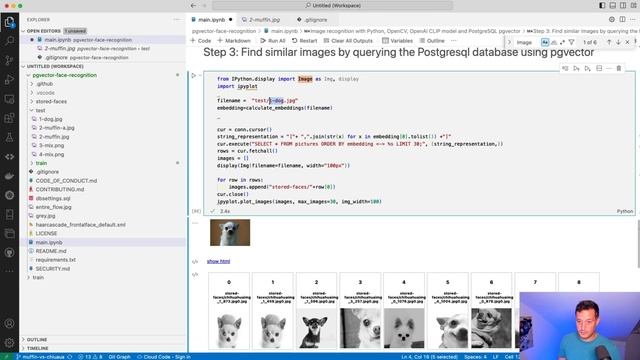
Task: Restart the notebook kernel
Action: (304, 41)
